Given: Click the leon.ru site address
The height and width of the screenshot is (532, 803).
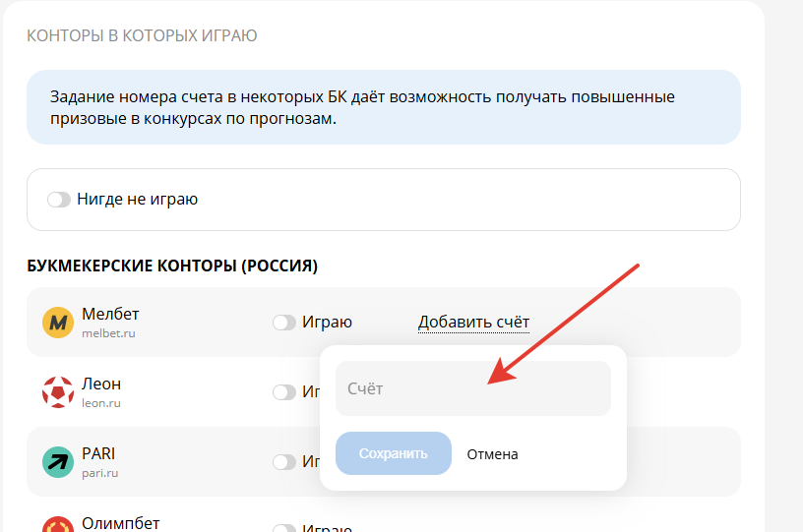Looking at the screenshot, I should 101,403.
